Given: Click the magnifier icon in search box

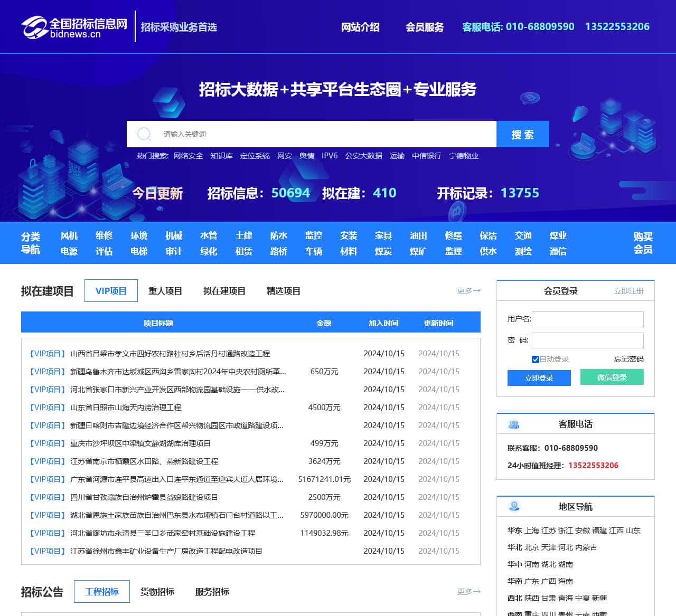Looking at the screenshot, I should 144,134.
